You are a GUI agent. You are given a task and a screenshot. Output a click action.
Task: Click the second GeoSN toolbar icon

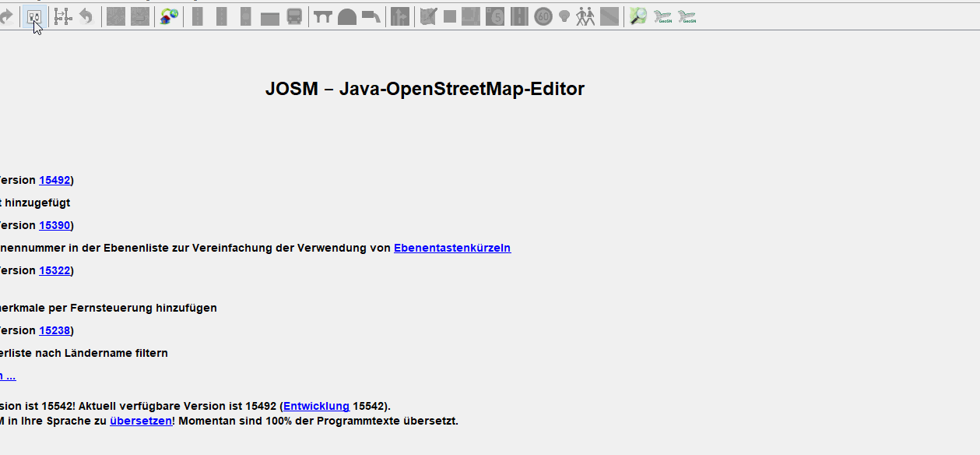686,16
